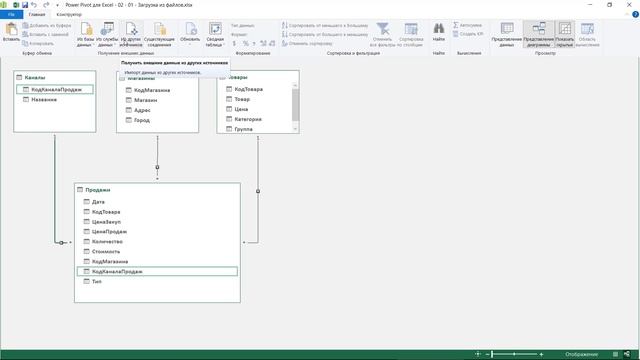
Task: Click Redo arrow in quick access toolbar
Action: 46,5
